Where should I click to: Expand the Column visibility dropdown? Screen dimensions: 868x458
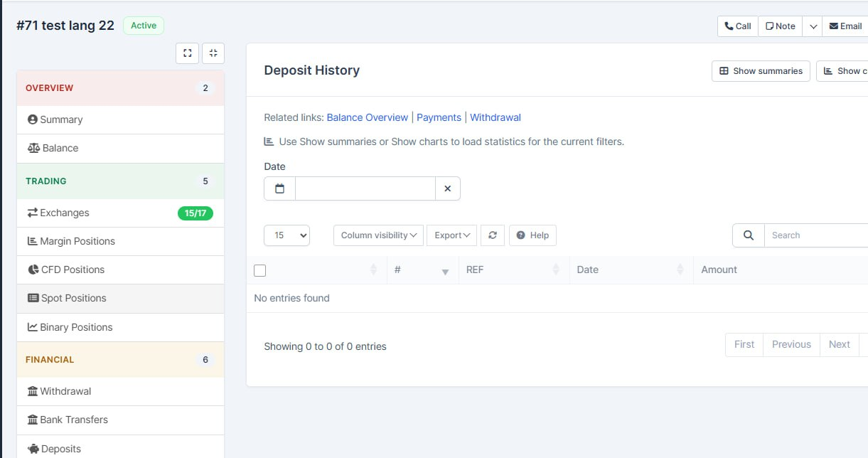pyautogui.click(x=378, y=235)
